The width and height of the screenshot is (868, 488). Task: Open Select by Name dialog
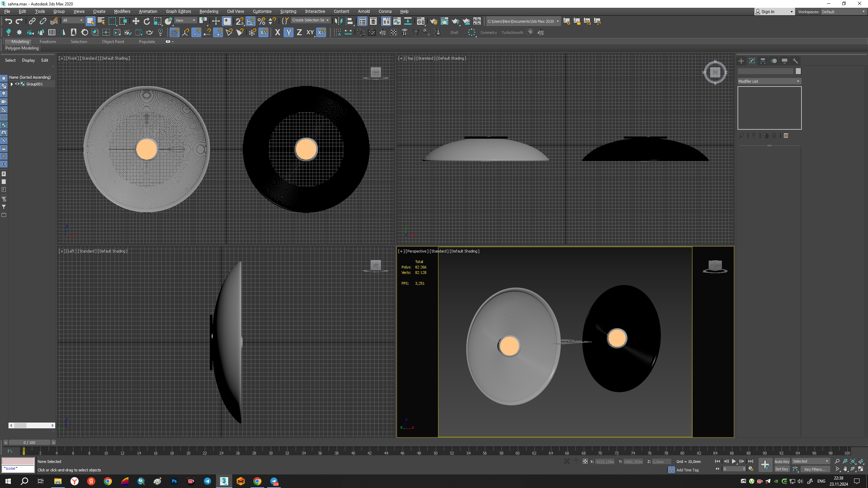101,21
